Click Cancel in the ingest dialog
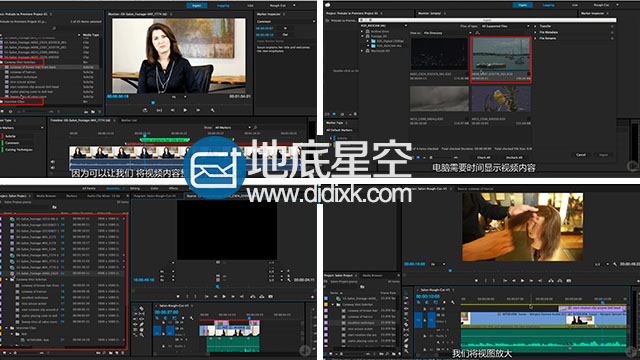 (x=581, y=155)
